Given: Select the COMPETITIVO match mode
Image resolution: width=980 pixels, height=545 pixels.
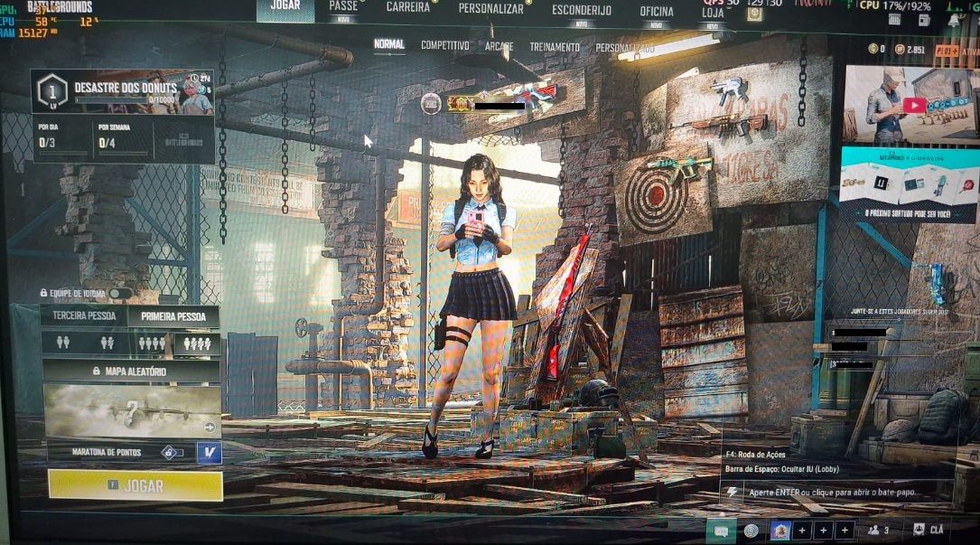Looking at the screenshot, I should pos(444,46).
